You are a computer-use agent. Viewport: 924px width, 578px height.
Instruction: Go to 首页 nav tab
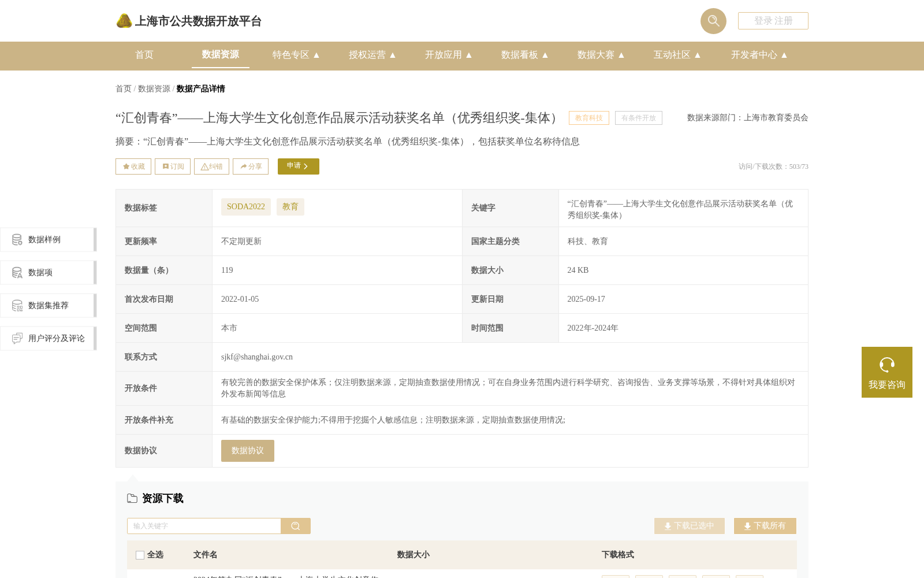[x=144, y=55]
